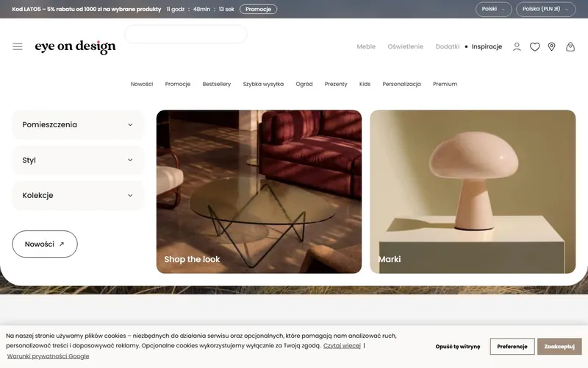Open the wishlist heart icon
Image resolution: width=588 pixels, height=368 pixels.
(534, 46)
